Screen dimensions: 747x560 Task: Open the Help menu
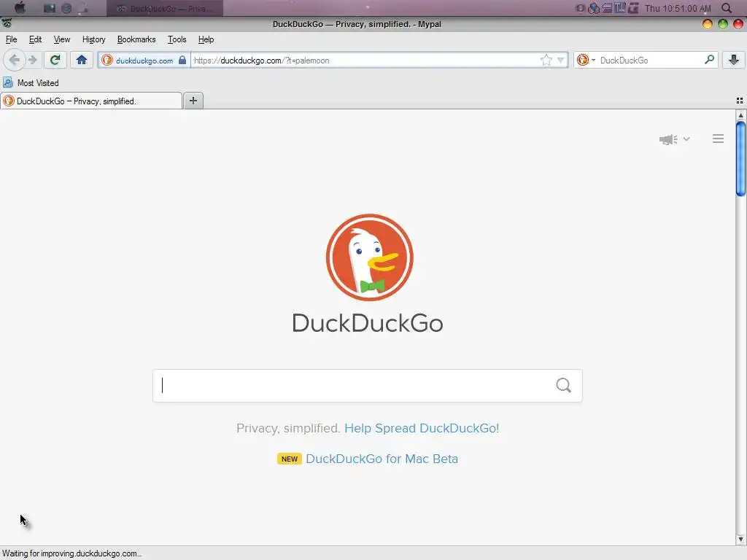click(x=206, y=39)
